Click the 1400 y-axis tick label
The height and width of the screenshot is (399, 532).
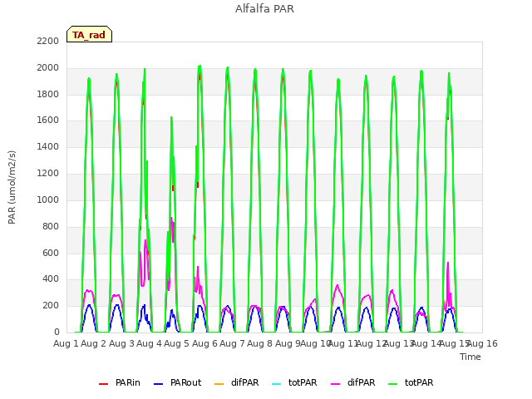[x=48, y=146]
